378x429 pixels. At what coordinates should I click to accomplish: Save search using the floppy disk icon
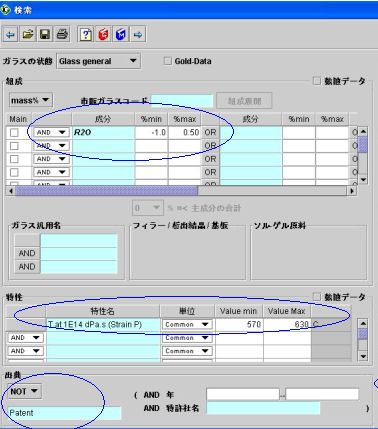click(x=45, y=34)
